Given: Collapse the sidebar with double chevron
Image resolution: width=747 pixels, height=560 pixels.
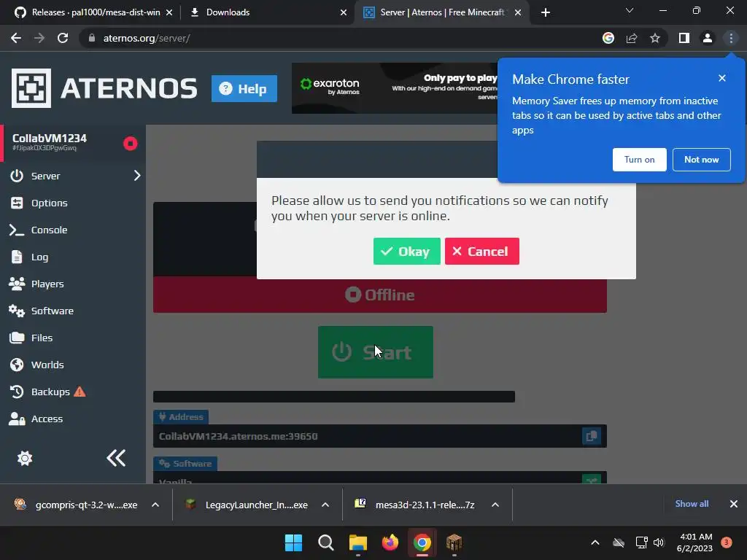Looking at the screenshot, I should coord(116,458).
